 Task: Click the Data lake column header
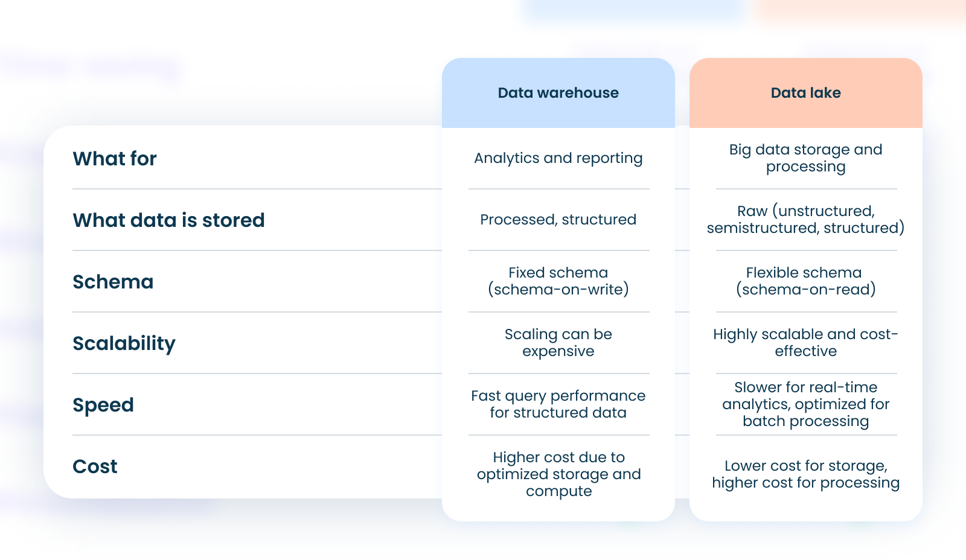(805, 93)
